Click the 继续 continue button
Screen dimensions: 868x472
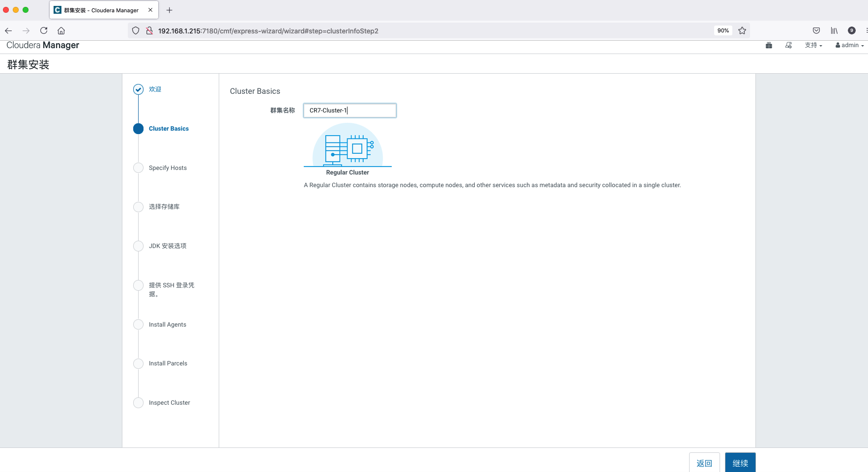740,463
